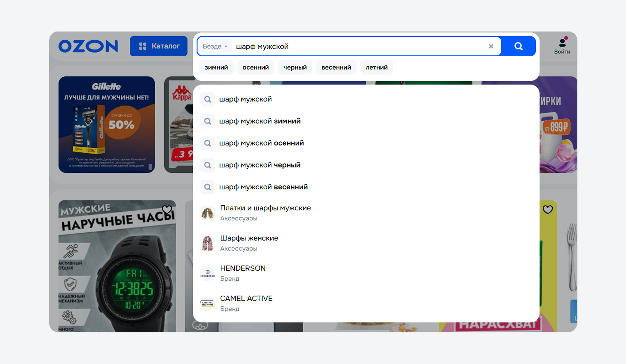Choose suggestion шарф мужской весенний
626x364 pixels.
click(x=366, y=187)
